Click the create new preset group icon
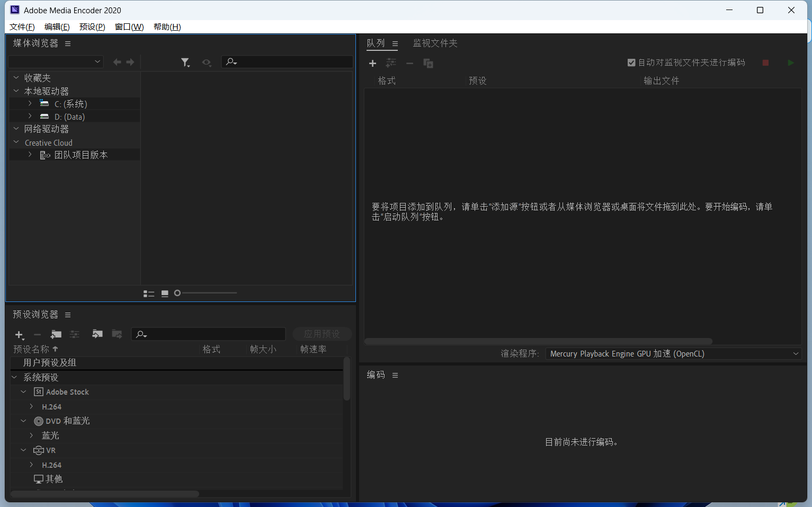Viewport: 812px width, 507px height. click(x=56, y=334)
